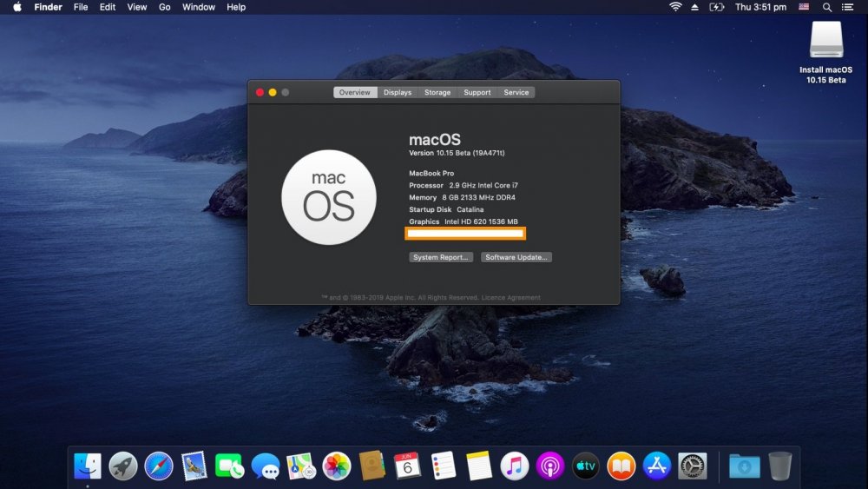The height and width of the screenshot is (489, 868).
Task: Click the System Report button
Action: pyautogui.click(x=441, y=257)
